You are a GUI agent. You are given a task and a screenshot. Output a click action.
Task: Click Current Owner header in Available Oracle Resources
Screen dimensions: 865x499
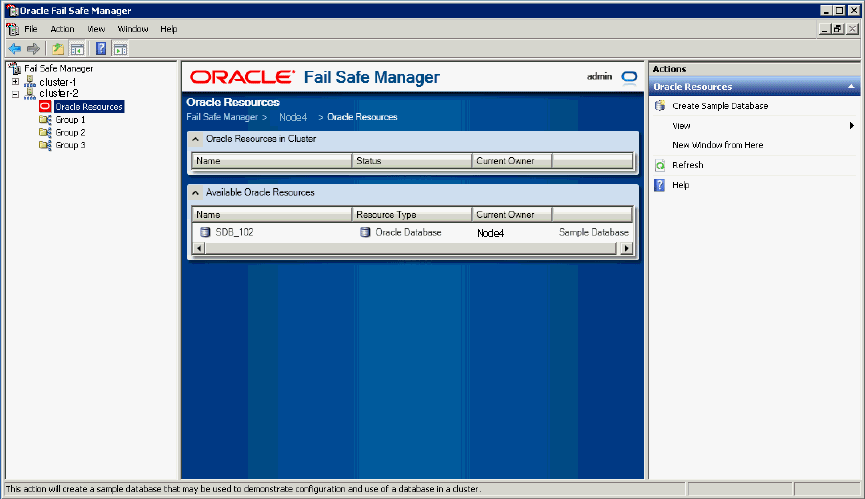tap(512, 214)
